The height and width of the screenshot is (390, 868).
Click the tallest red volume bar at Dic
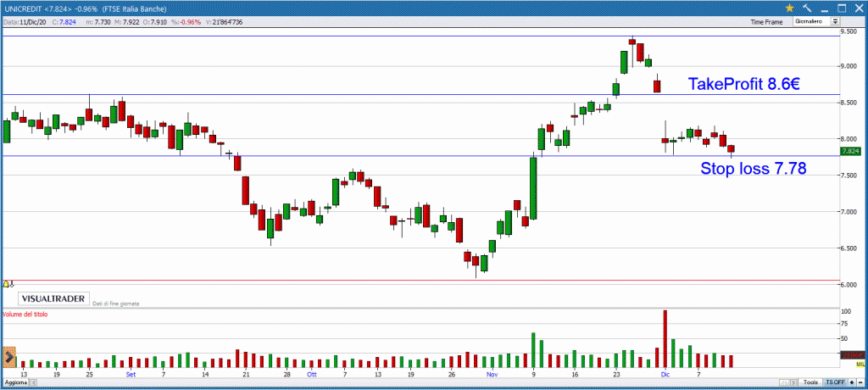pos(665,338)
